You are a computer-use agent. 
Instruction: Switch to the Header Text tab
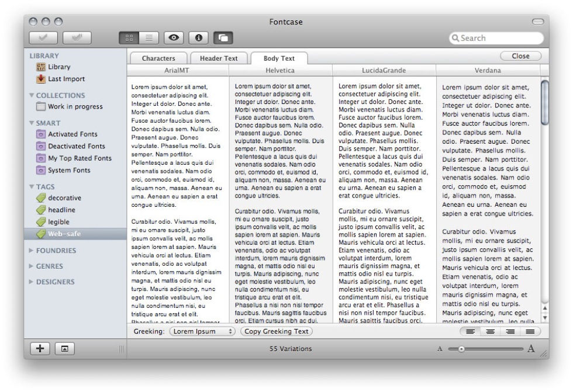tap(219, 58)
